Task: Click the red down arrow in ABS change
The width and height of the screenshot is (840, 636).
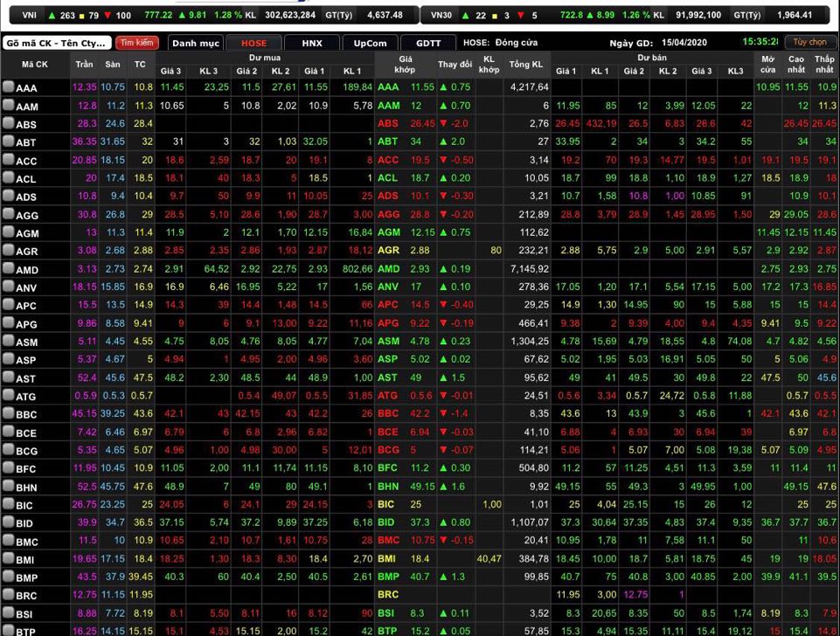Action: coord(443,124)
